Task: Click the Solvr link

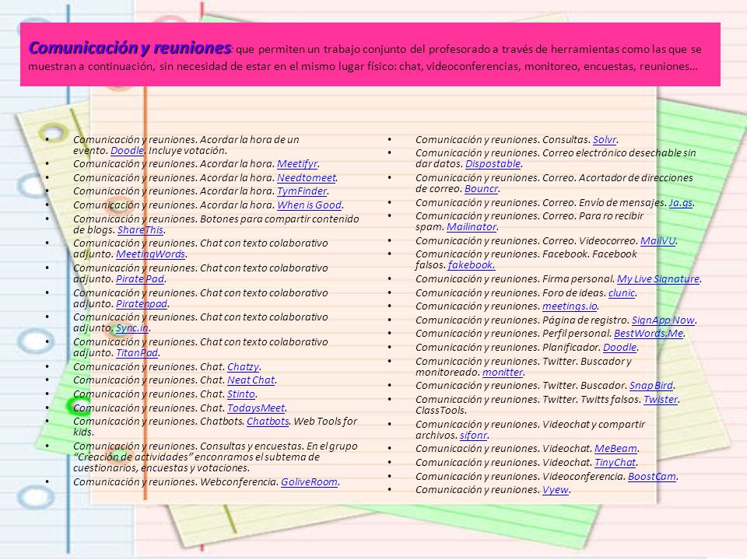Action: (605, 139)
